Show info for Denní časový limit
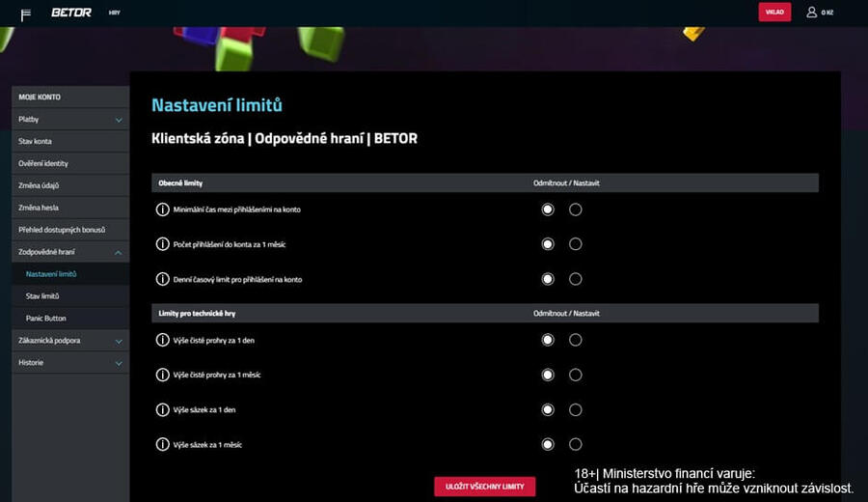 [x=162, y=279]
